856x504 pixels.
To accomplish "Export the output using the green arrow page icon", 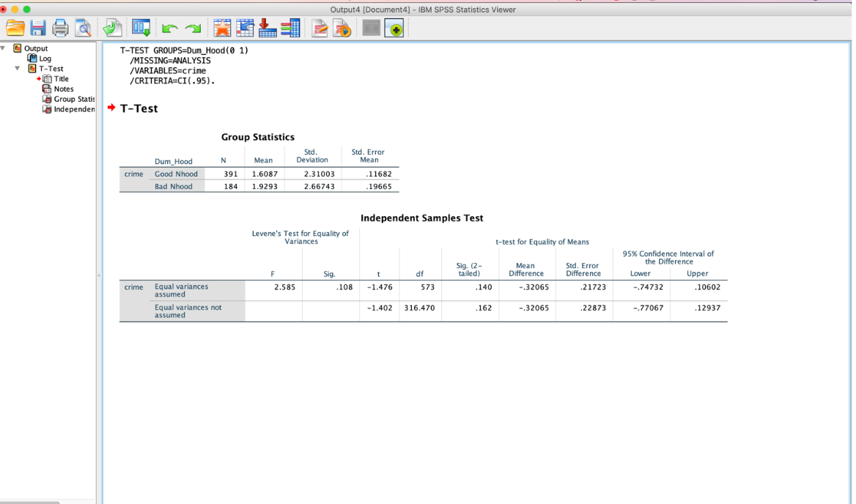I will (112, 28).
